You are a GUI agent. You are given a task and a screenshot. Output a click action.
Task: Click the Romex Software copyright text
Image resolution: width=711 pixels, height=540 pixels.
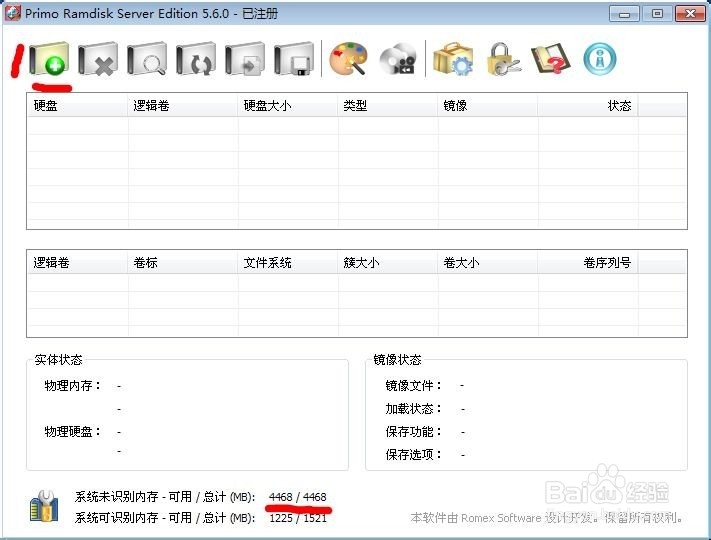pos(546,518)
